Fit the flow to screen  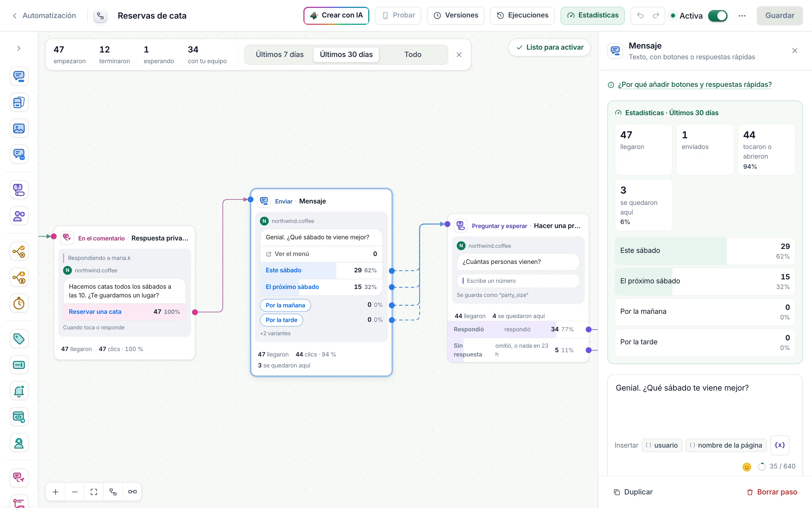[94, 492]
